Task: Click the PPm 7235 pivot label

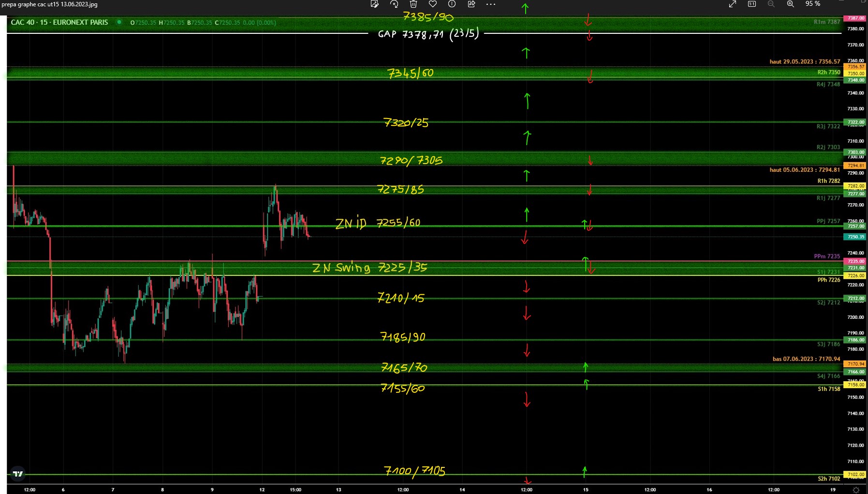Action: [827, 256]
